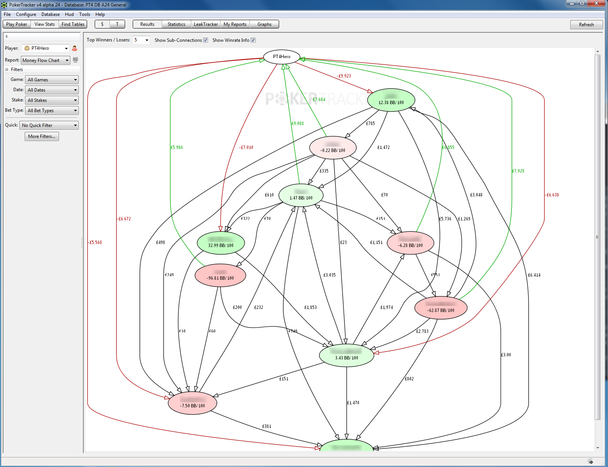Click the PokerTracker app icon in title bar
This screenshot has height=467, width=608.
[4, 5]
